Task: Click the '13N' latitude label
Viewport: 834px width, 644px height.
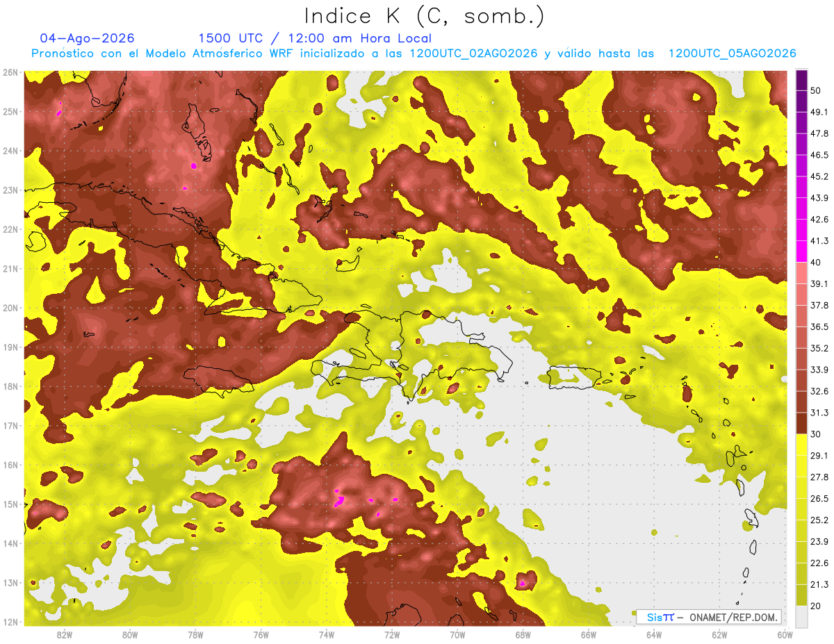Action: point(10,582)
